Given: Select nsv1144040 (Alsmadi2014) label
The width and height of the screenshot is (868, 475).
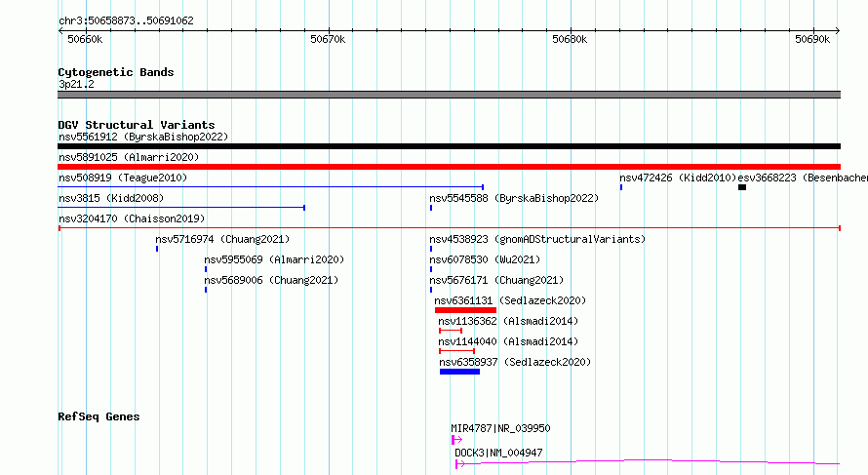Looking at the screenshot, I should coord(508,341).
